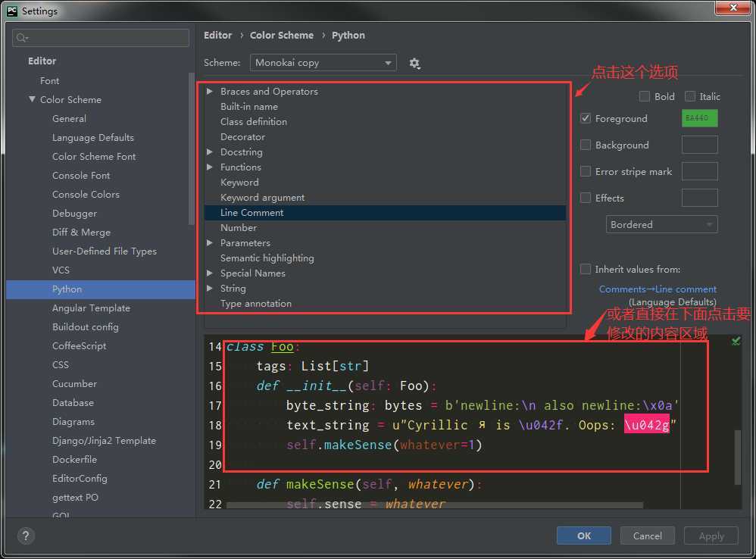Open the Comments→Line comment link
Image resolution: width=756 pixels, height=559 pixels.
coord(658,289)
